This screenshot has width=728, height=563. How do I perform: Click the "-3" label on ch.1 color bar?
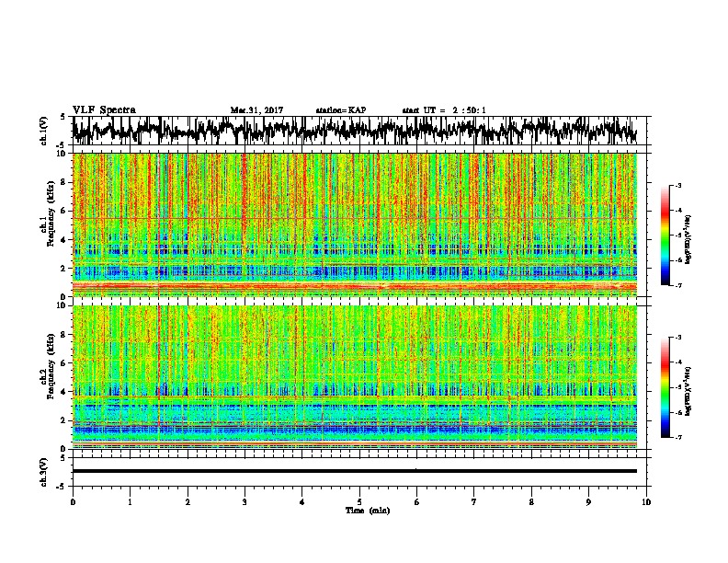point(677,185)
